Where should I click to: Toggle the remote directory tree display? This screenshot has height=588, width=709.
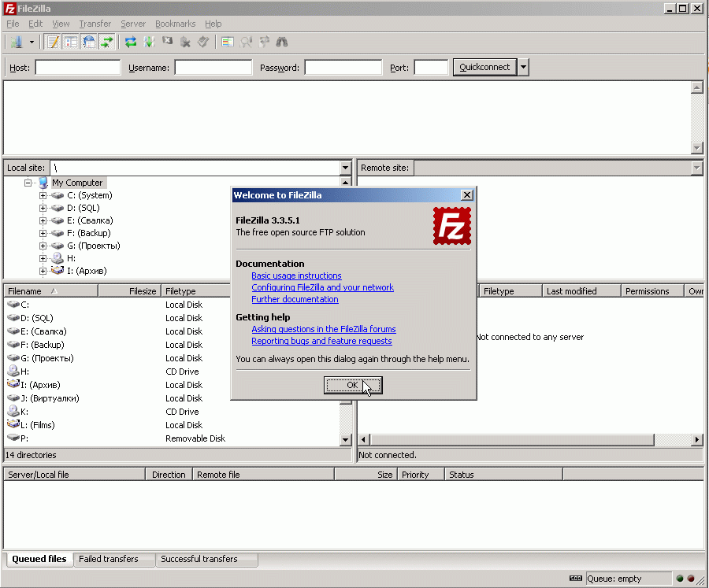coord(89,42)
